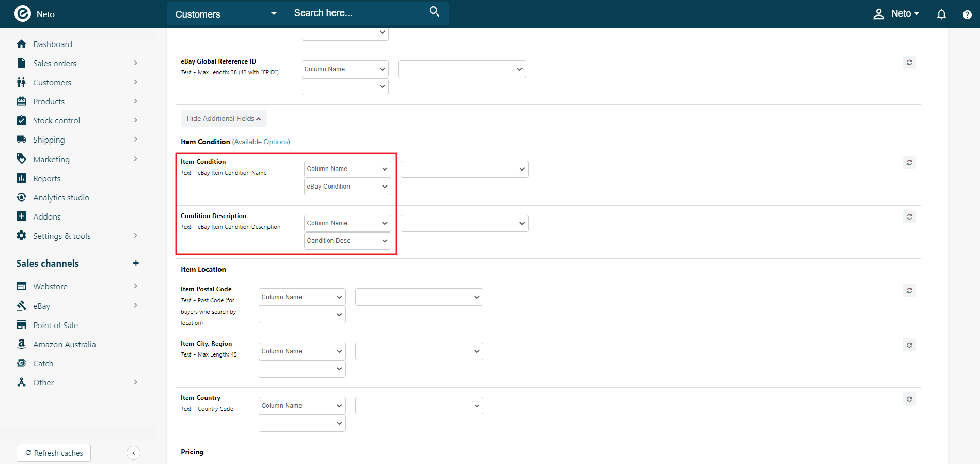Click the eBay gavel icon

coord(21,305)
